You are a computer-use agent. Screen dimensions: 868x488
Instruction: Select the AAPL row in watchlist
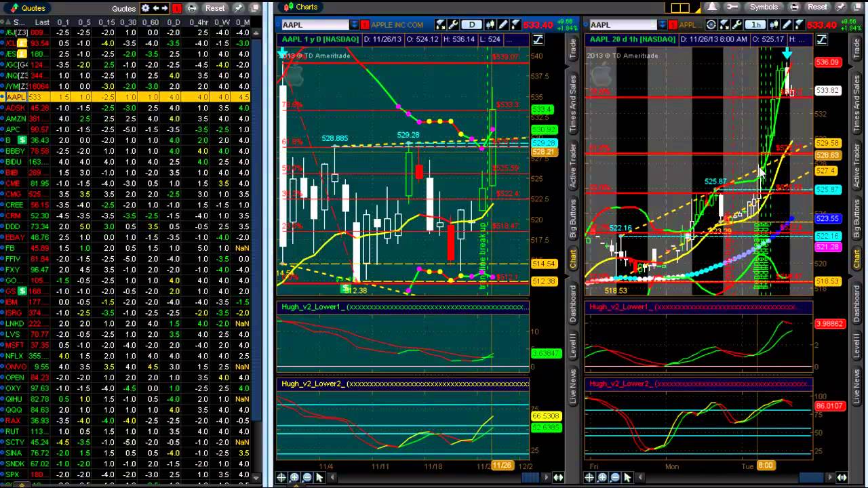click(x=126, y=97)
